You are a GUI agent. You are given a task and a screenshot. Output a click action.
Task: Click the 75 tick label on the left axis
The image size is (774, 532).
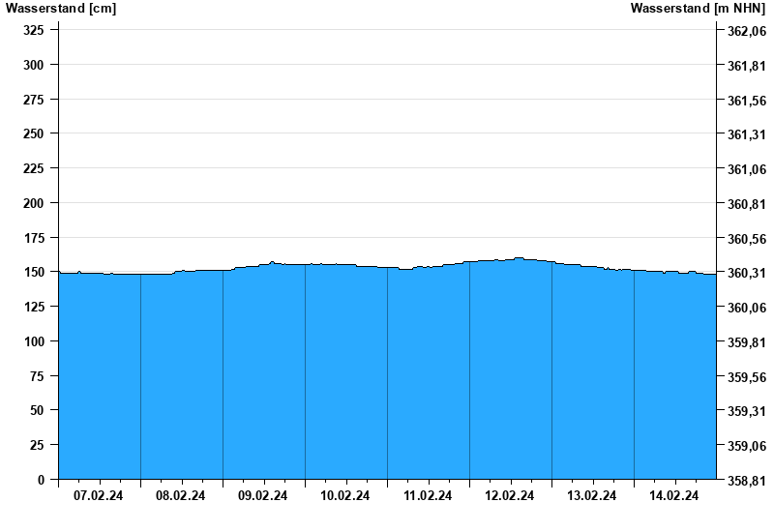click(x=38, y=376)
